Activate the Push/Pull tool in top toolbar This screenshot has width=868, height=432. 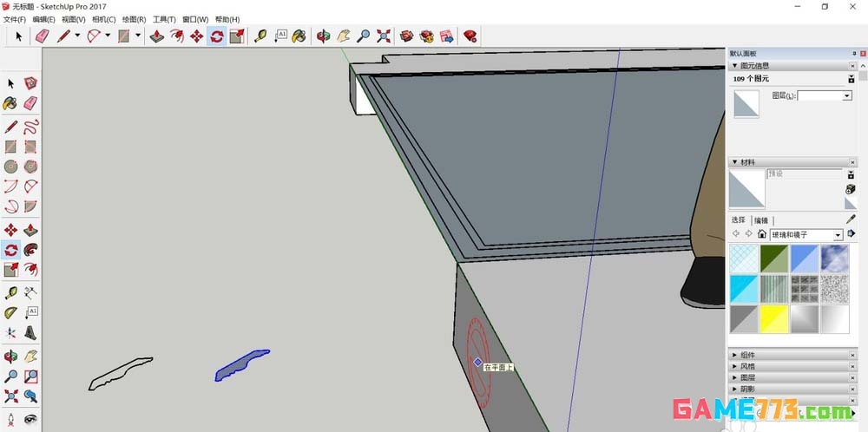tap(157, 36)
